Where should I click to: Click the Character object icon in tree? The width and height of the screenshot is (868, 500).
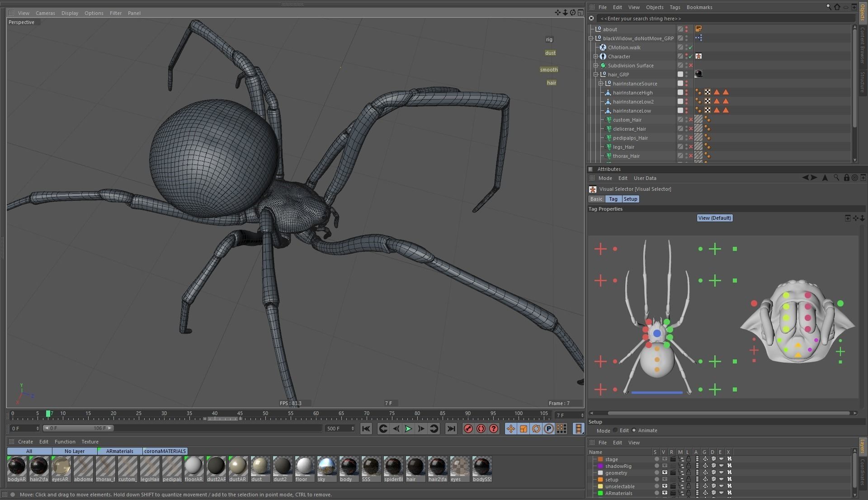tap(603, 57)
